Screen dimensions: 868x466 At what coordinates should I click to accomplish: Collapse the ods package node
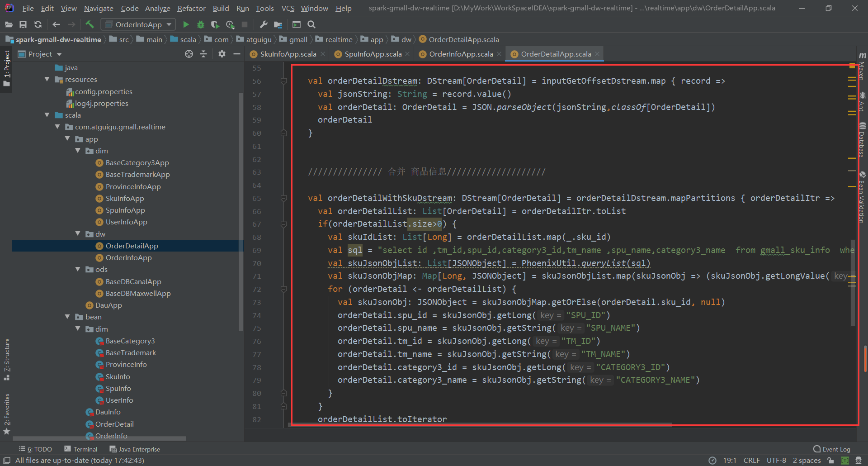78,269
